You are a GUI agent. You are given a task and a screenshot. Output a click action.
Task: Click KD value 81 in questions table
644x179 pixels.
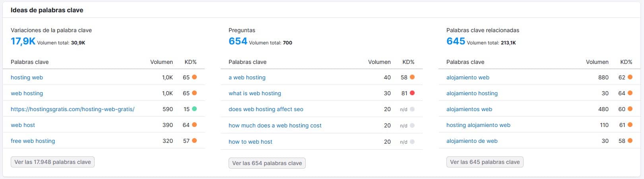pyautogui.click(x=404, y=93)
